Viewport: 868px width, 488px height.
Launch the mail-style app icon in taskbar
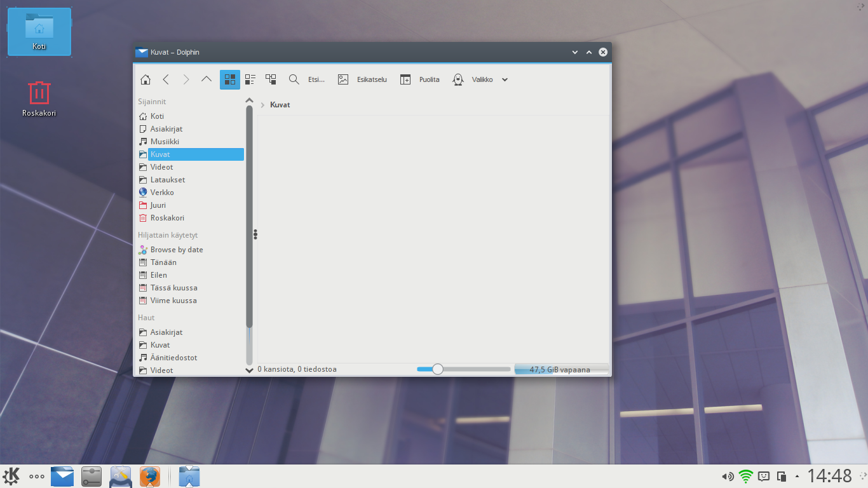tap(62, 476)
